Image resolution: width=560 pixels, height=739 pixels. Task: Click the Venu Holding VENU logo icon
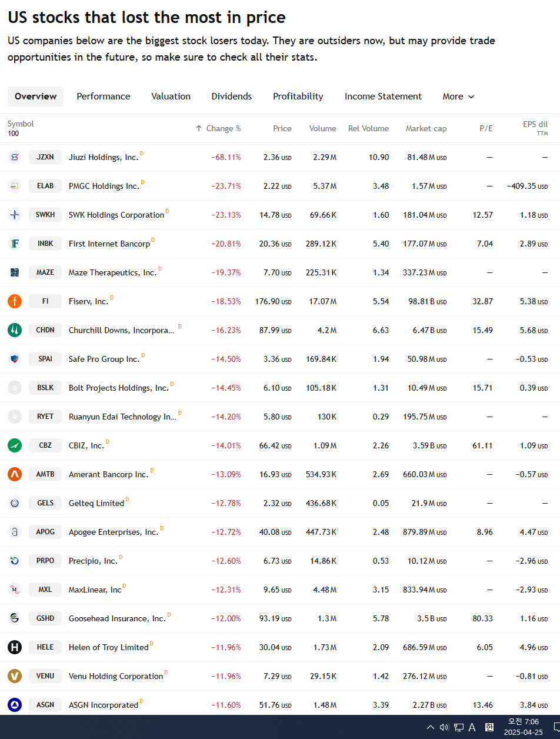coord(15,676)
